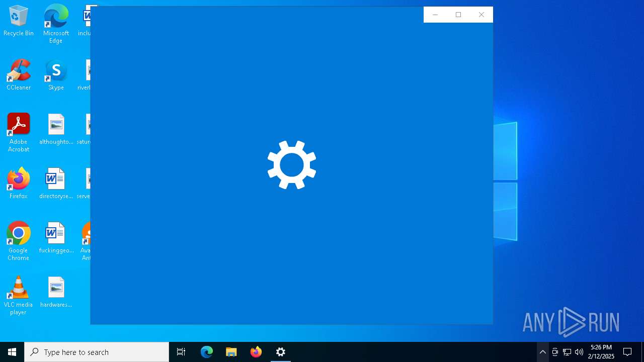Screen dimensions: 644x362
Task: Open the Skype desktop shortcut
Action: [x=56, y=74]
